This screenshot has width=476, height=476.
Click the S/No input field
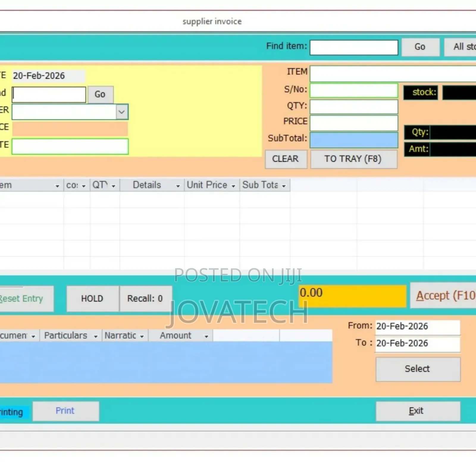tap(354, 90)
